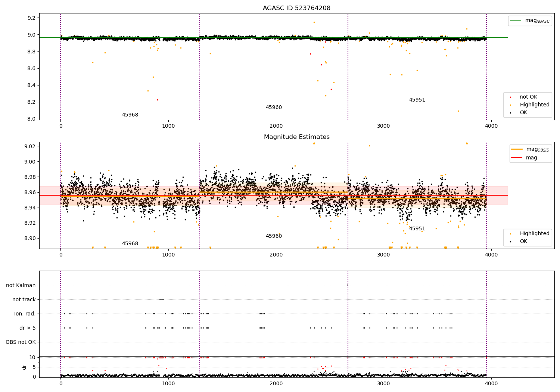Click the 9.2 y-axis tick in the top plot
Screen dimensions: 560x392
(31, 18)
